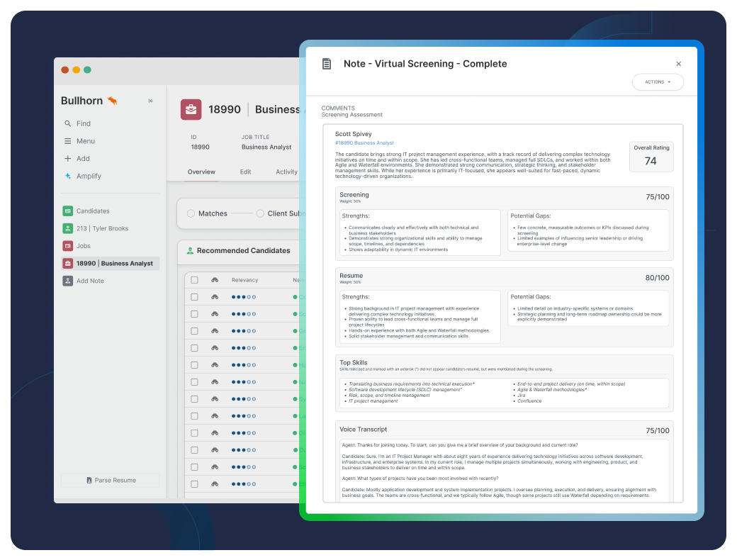The image size is (737, 560).
Task: Select 18990 Business Analyst sidebar entry
Action: (x=111, y=263)
